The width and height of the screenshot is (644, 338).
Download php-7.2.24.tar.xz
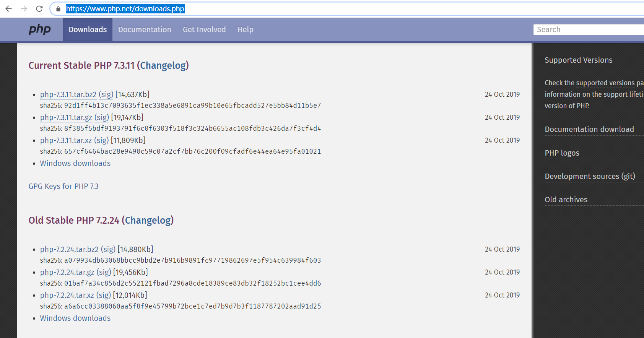[x=67, y=295]
